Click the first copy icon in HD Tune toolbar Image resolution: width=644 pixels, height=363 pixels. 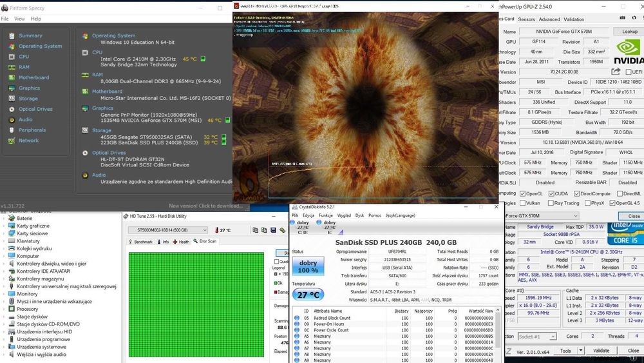pyautogui.click(x=255, y=230)
